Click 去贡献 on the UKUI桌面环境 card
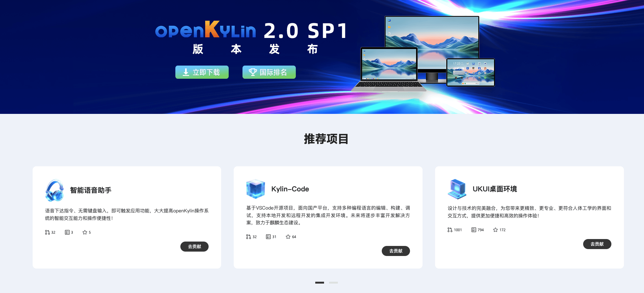Image resolution: width=644 pixels, height=293 pixels. [597, 244]
